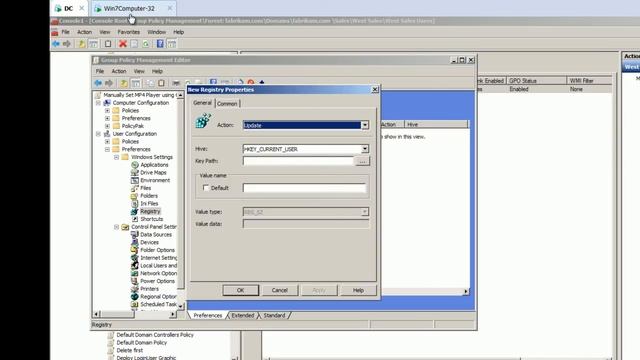Switch to the Common tab
Screen dimensions: 640x360
tap(227, 104)
